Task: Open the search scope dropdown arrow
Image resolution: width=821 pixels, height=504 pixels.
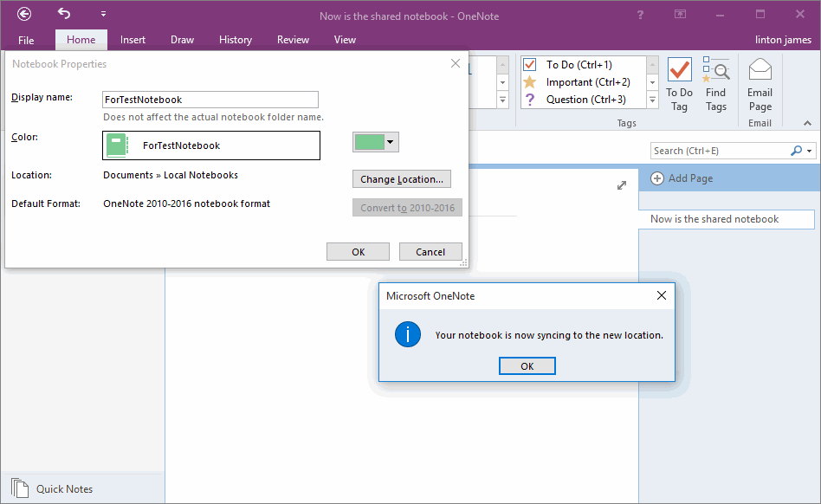Action: click(808, 150)
